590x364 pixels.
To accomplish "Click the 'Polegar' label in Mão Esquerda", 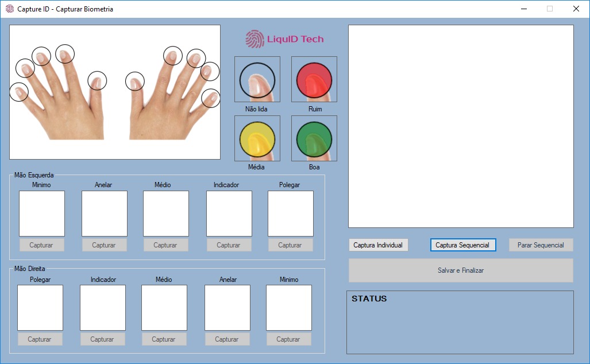I will (290, 185).
